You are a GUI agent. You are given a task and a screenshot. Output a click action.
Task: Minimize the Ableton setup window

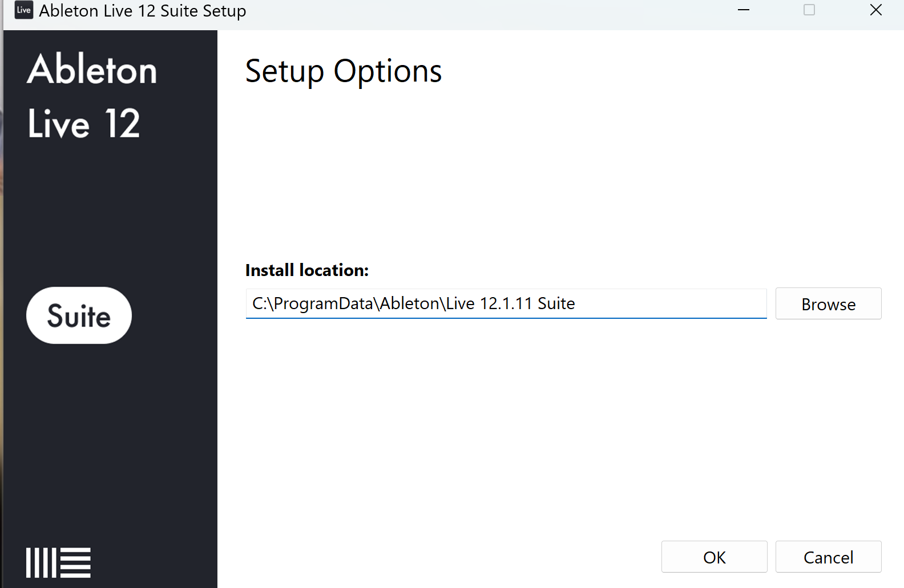click(x=743, y=10)
